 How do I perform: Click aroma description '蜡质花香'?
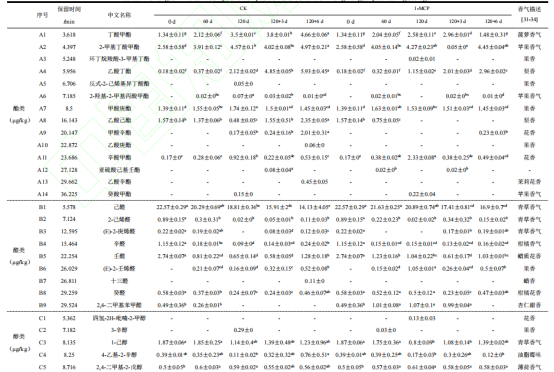[529, 256]
